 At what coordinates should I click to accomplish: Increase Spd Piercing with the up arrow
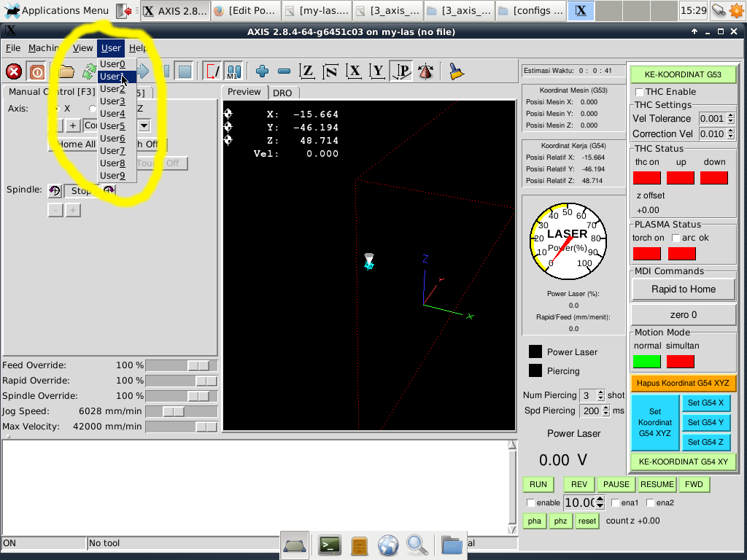(606, 408)
